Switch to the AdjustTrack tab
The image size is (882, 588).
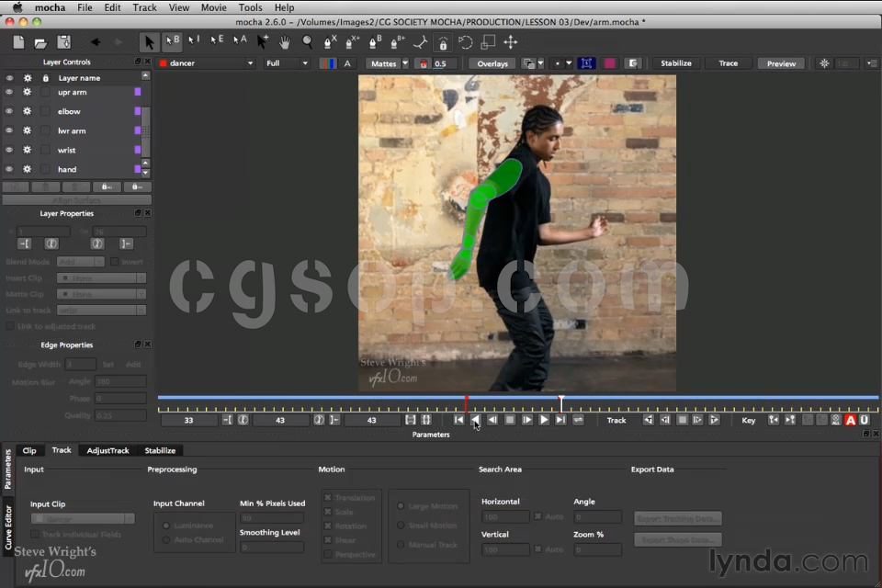coord(108,451)
